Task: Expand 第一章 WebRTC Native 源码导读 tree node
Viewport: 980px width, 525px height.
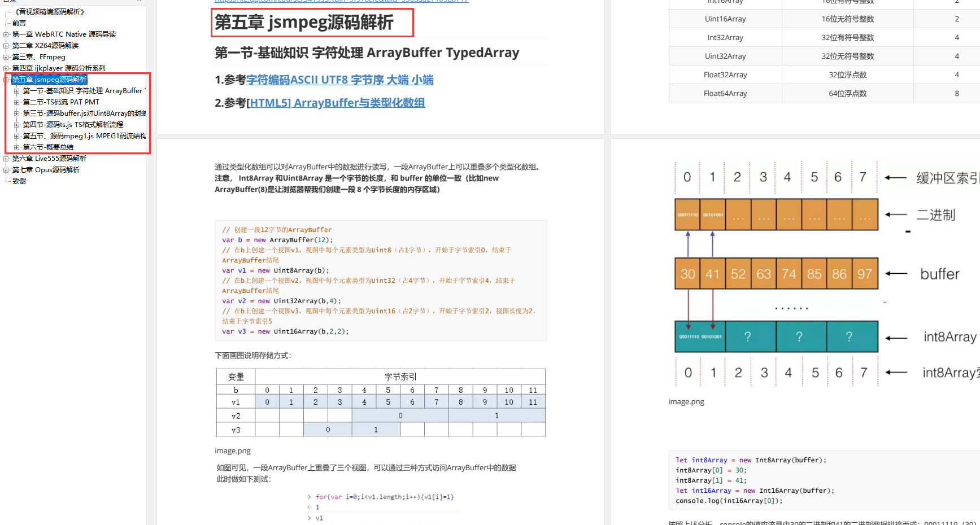Action: coord(6,34)
